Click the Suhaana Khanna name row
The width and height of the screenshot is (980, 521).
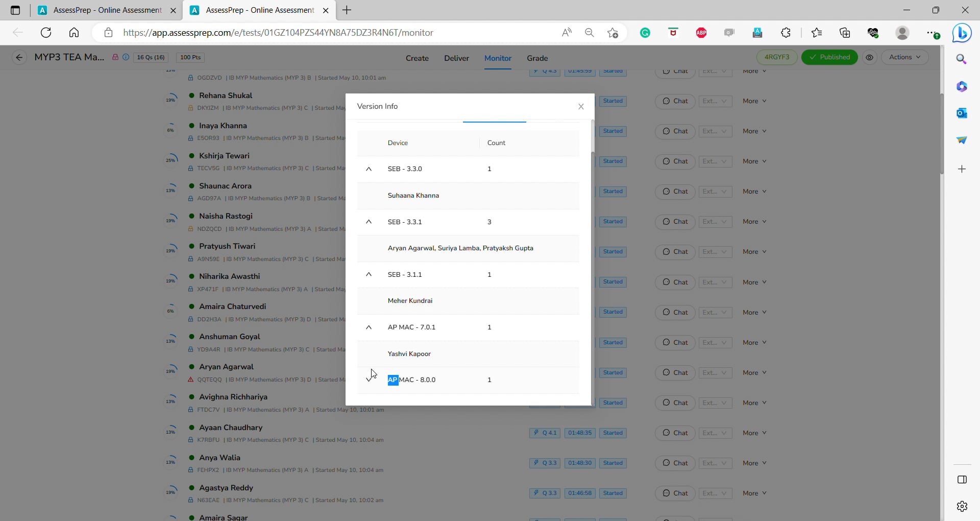click(x=468, y=196)
